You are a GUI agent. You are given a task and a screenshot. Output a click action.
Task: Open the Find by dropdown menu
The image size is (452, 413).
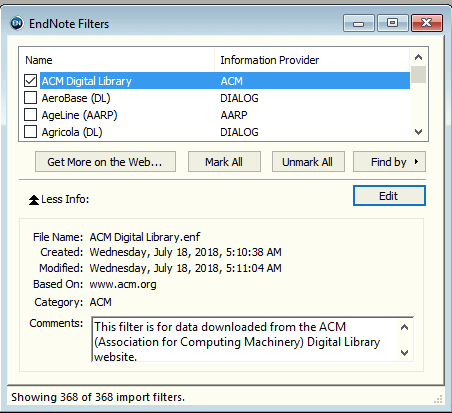tap(389, 162)
